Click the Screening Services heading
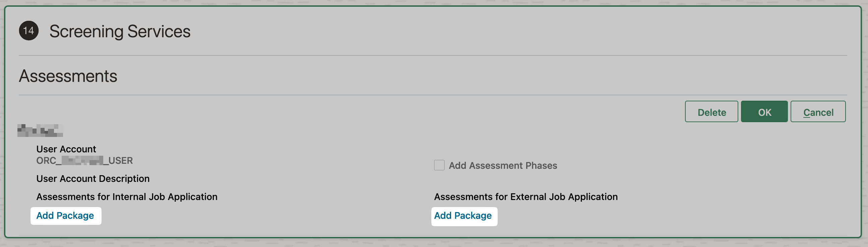 (x=120, y=32)
